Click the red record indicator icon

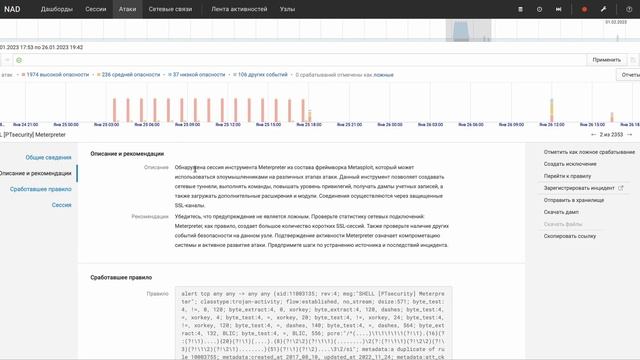tap(584, 9)
